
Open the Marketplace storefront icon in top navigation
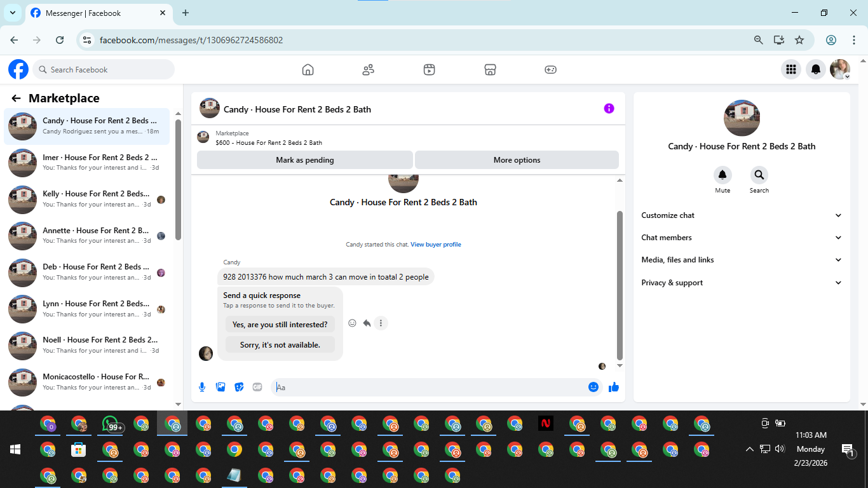coord(490,70)
